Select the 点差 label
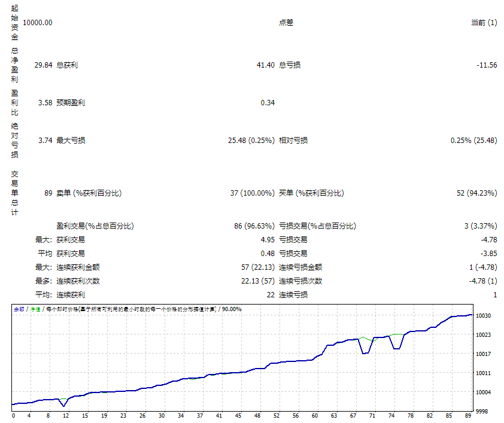The width and height of the screenshot is (504, 423). click(286, 23)
